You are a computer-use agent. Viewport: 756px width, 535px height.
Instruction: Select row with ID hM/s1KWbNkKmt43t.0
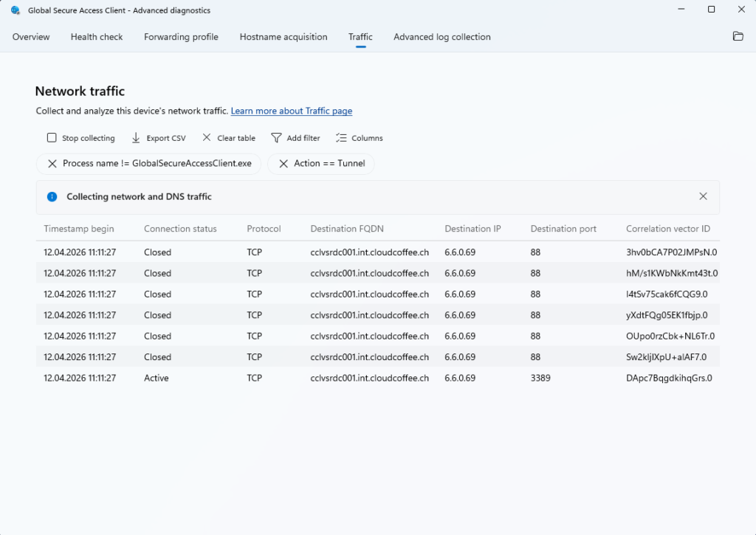[377, 273]
